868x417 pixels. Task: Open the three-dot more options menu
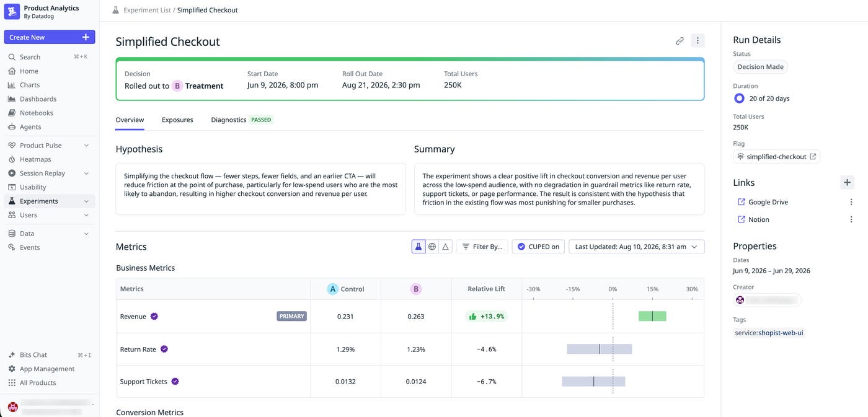(697, 41)
